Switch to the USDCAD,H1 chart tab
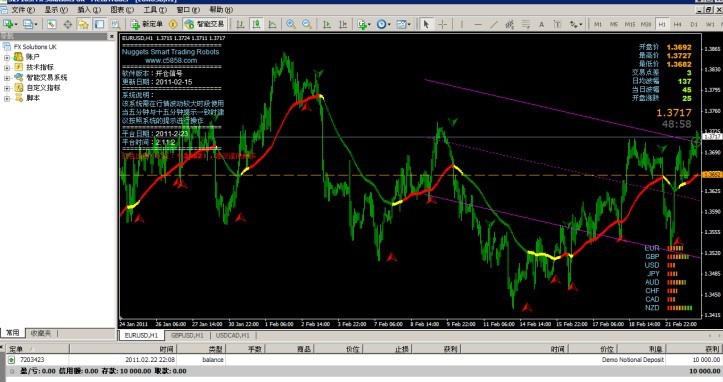This screenshot has width=723, height=382. 232,335
